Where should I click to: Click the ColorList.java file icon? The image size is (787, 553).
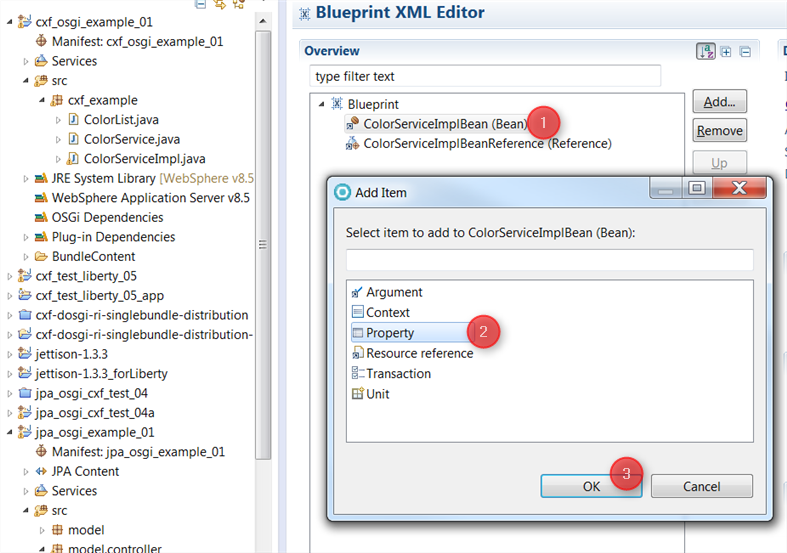pyautogui.click(x=73, y=119)
